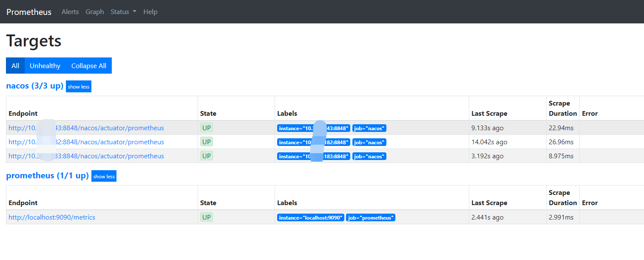Image resolution: width=644 pixels, height=260 pixels.
Task: Click instance label ending 182:8848
Action: (314, 142)
